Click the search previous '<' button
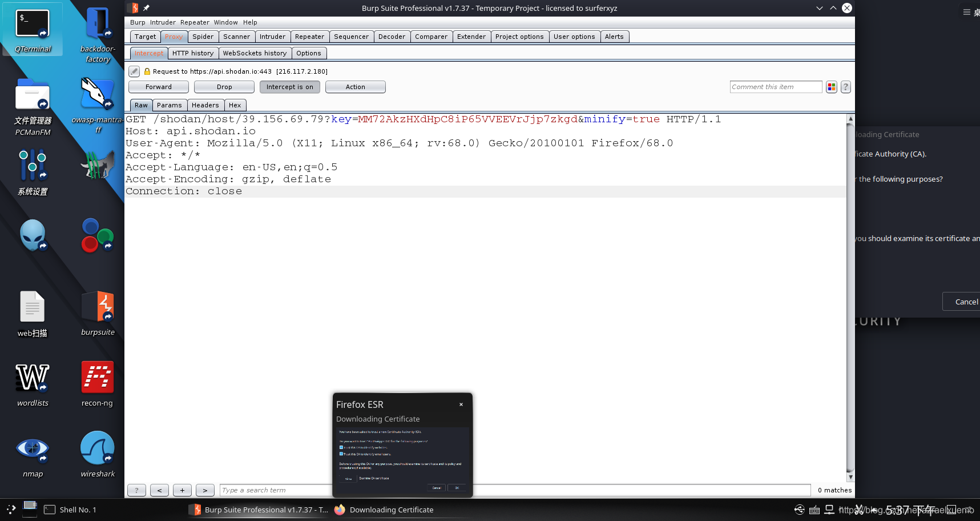 159,490
